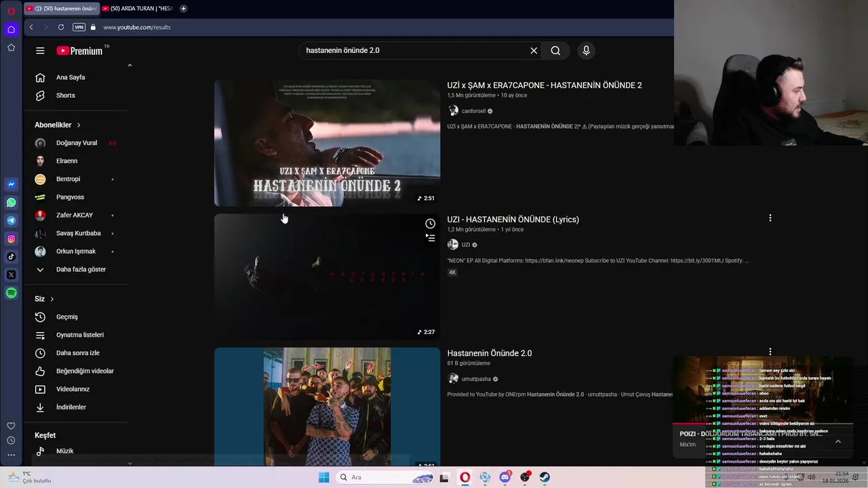This screenshot has height=488, width=868.
Task: Open Spotify in the Opera sidebar
Action: click(12, 293)
